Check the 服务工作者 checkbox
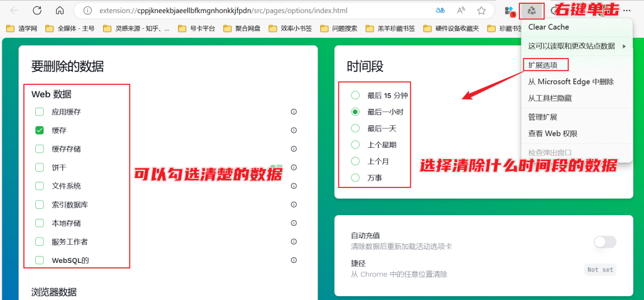Image resolution: width=644 pixels, height=300 pixels. [x=40, y=242]
